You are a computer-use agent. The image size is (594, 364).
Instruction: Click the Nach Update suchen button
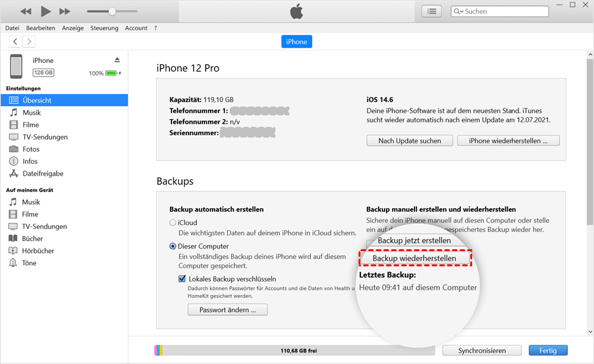click(409, 141)
